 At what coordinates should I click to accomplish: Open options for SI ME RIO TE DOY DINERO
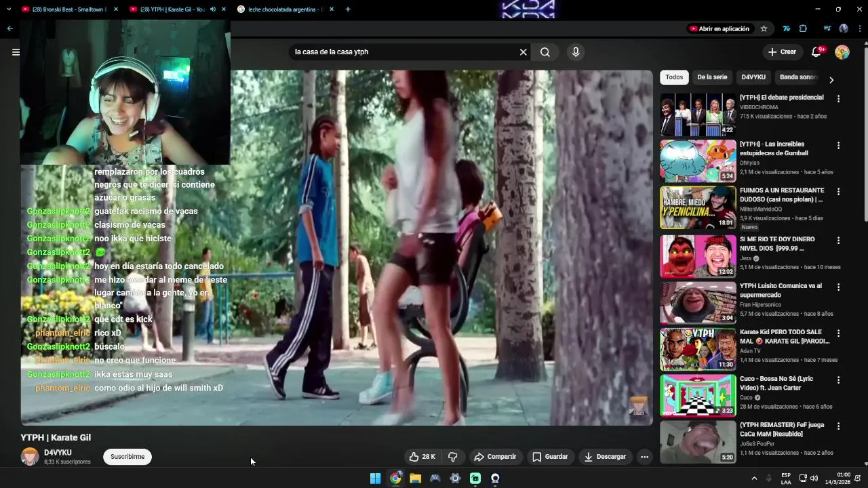838,240
